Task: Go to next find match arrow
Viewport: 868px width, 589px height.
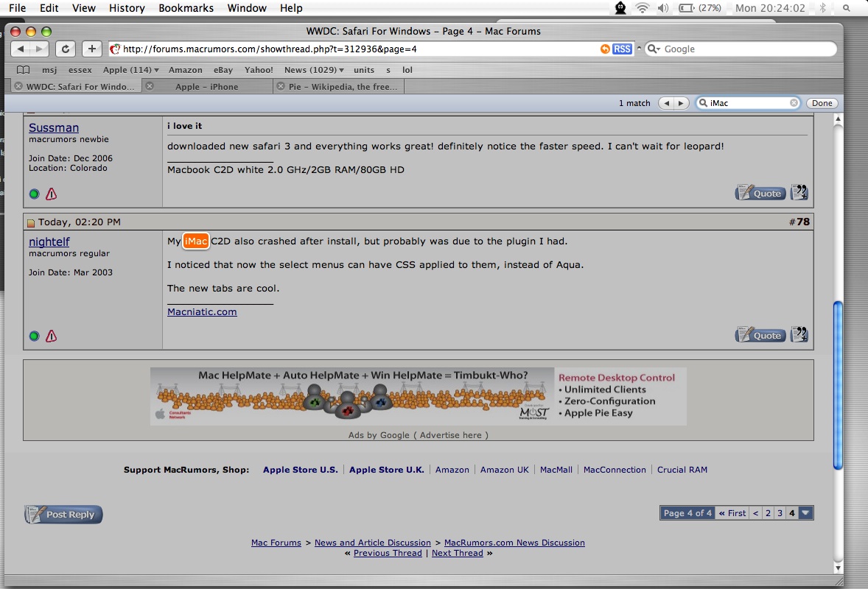Action: click(x=681, y=103)
